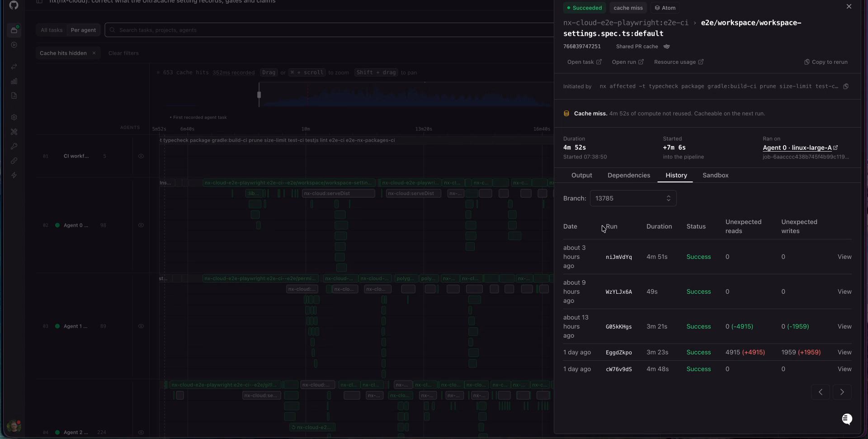Go to the next history page

(842, 392)
